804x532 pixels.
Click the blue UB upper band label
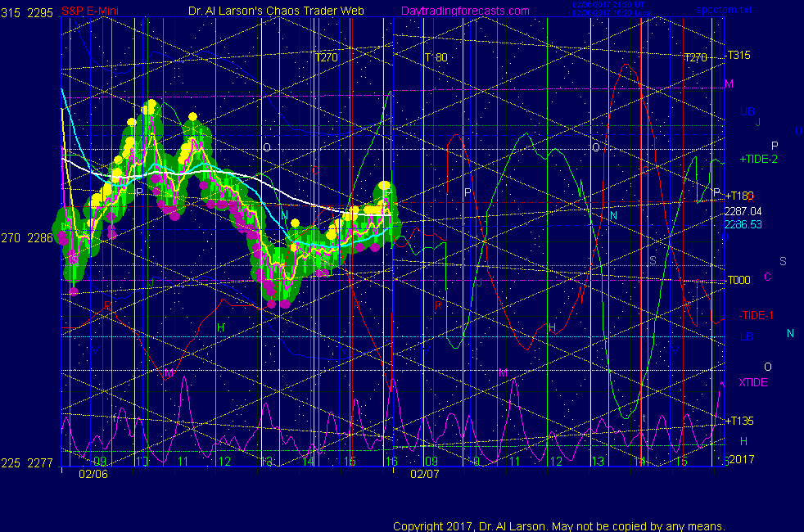747,111
